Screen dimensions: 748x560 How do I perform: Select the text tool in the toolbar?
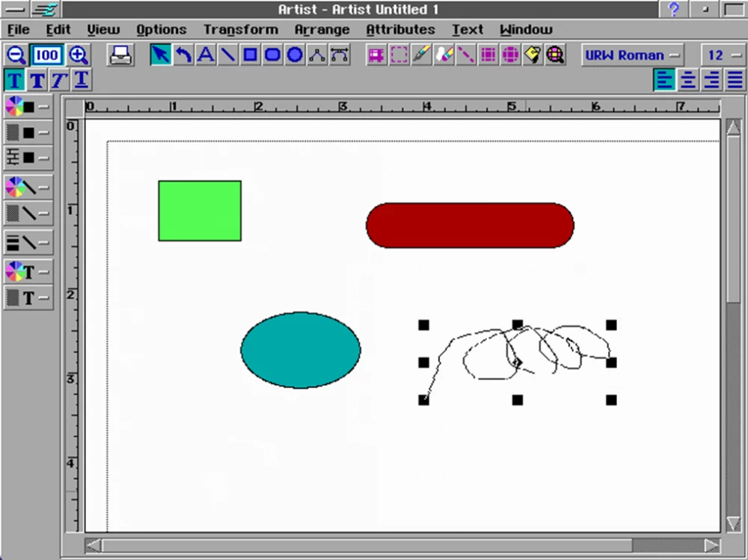pos(205,54)
